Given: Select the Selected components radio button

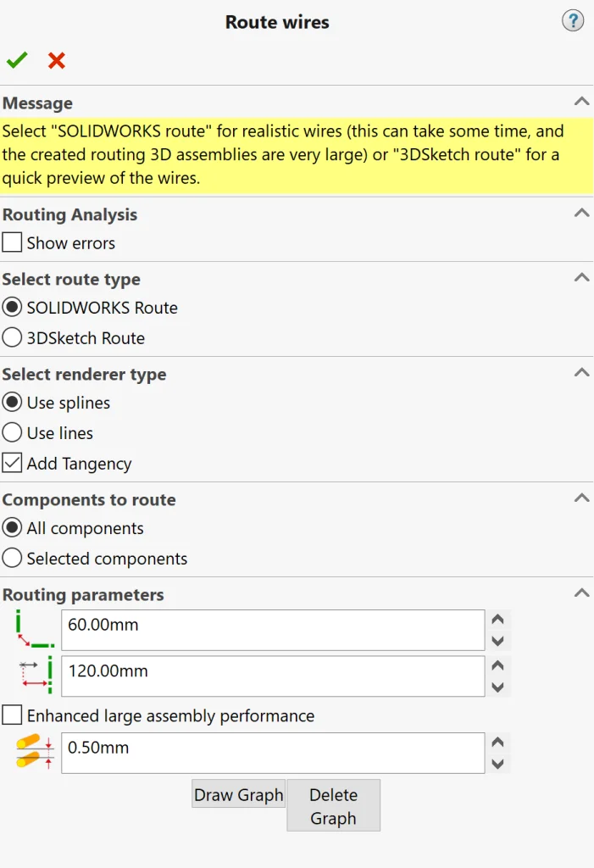Looking at the screenshot, I should 12,559.
